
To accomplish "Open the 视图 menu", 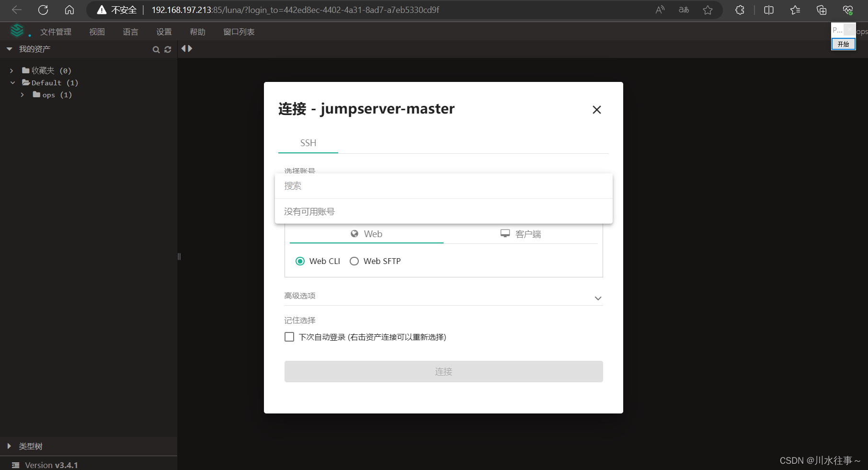I will 97,32.
